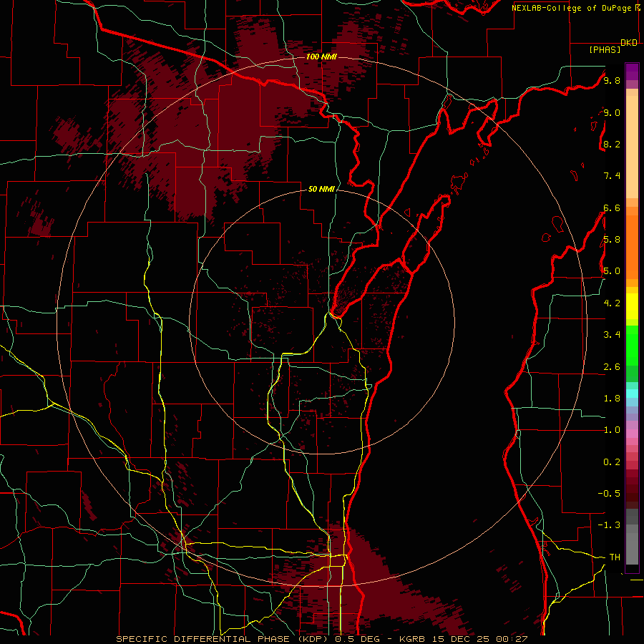Click the -0.5 value on color scale

pos(609,494)
